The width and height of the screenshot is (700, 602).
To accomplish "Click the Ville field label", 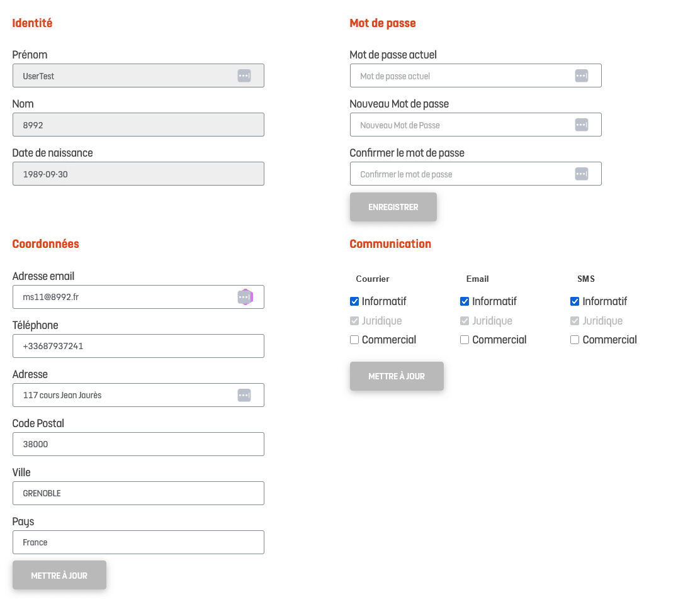I will pyautogui.click(x=21, y=472).
